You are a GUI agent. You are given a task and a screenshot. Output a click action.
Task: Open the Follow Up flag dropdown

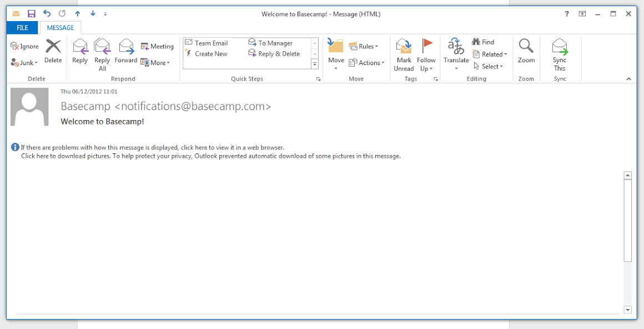tap(426, 54)
